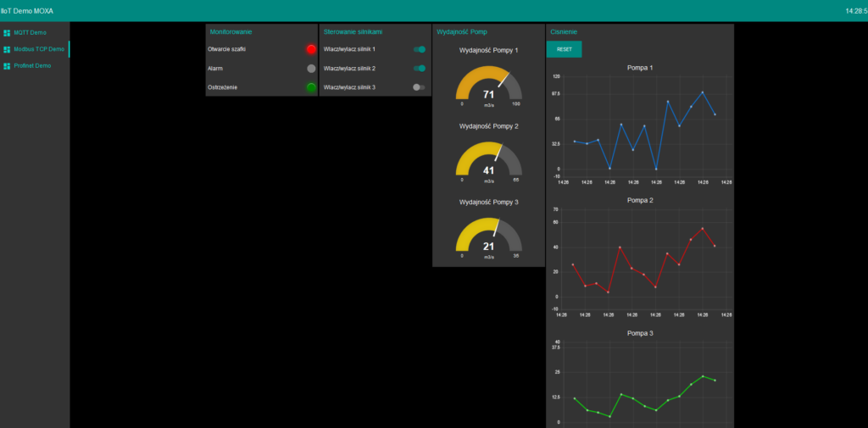Screen dimensions: 868x428
Task: Click the Wydajność Pompy 3 gauge
Action: click(x=488, y=236)
